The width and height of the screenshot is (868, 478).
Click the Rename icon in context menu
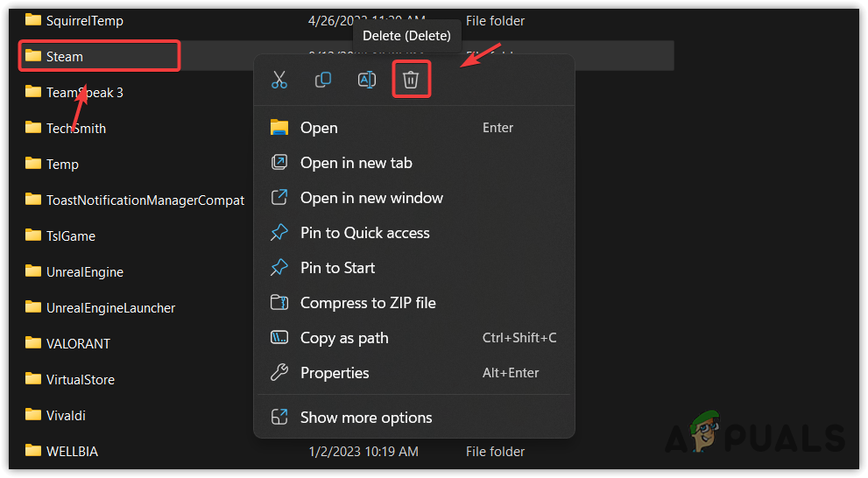click(367, 81)
